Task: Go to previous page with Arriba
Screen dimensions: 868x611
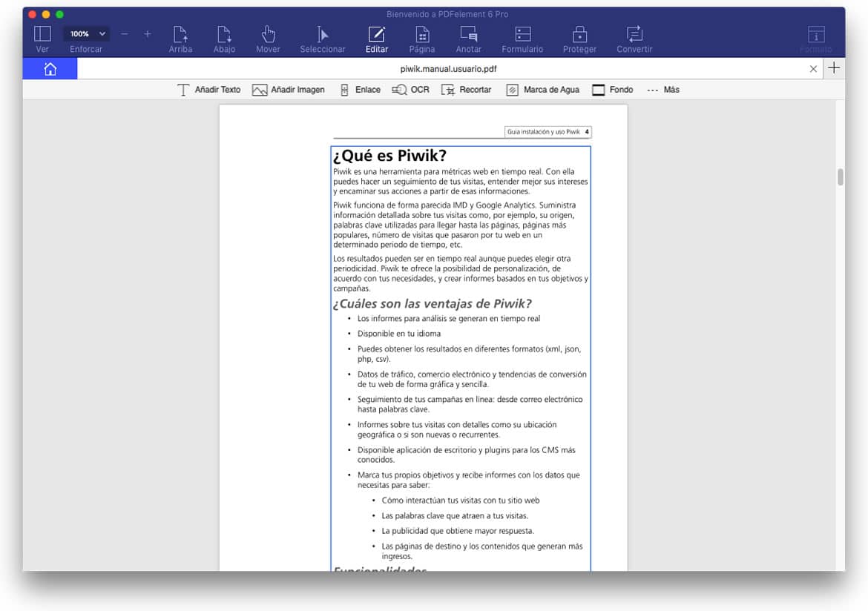Action: point(180,34)
